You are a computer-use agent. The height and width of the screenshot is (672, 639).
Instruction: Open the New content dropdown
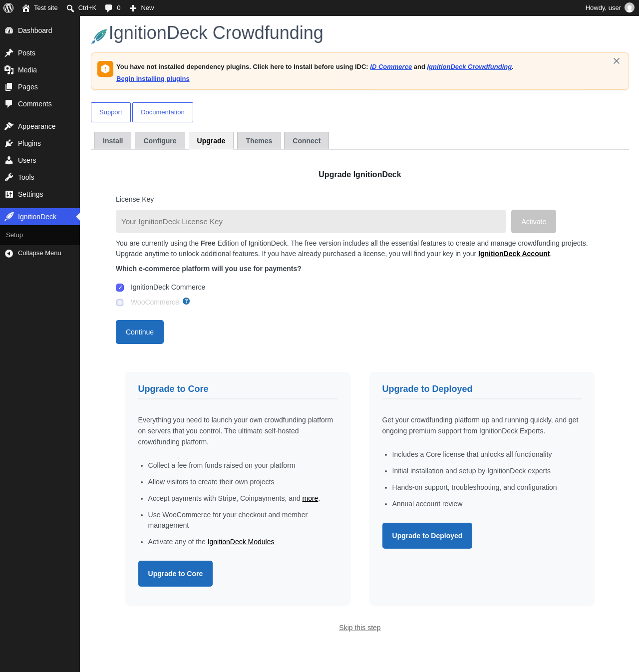(142, 8)
